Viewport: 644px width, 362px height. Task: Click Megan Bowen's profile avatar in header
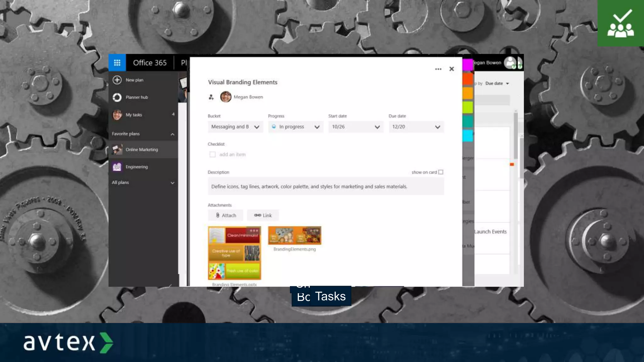[510, 63]
